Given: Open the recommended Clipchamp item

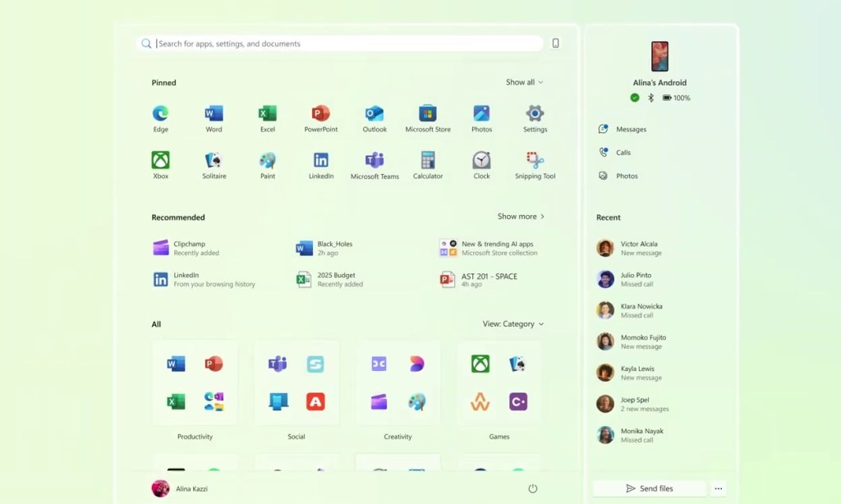Looking at the screenshot, I should 186,248.
